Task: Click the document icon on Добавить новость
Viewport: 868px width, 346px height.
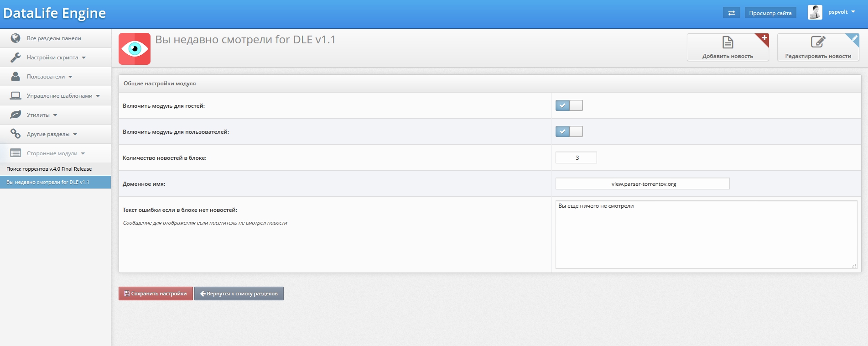Action: click(x=728, y=42)
